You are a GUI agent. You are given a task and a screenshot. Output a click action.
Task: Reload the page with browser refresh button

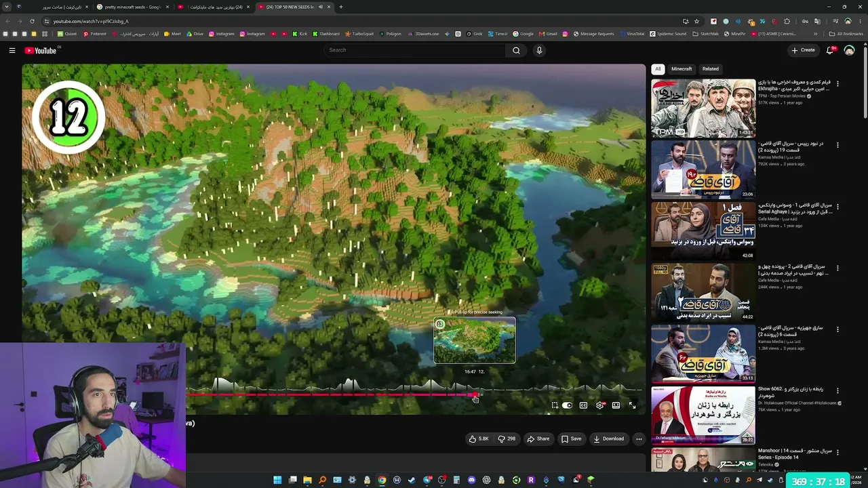[x=32, y=21]
